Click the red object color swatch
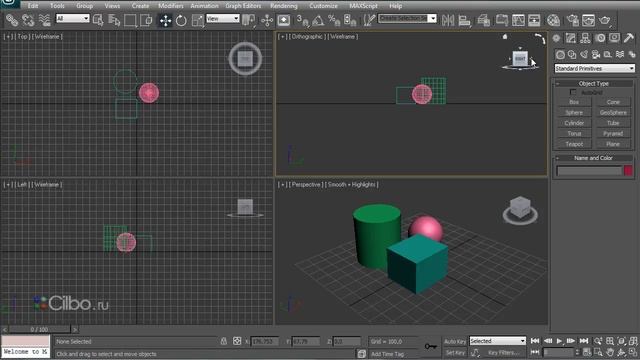 pyautogui.click(x=628, y=171)
